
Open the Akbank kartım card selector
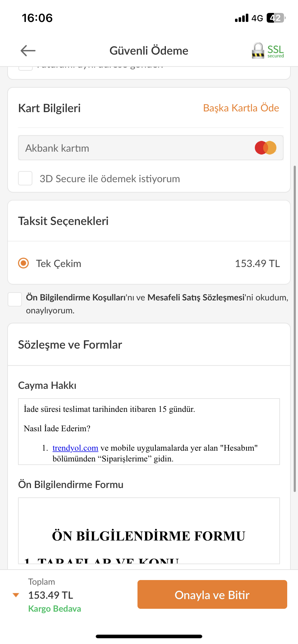pos(151,148)
